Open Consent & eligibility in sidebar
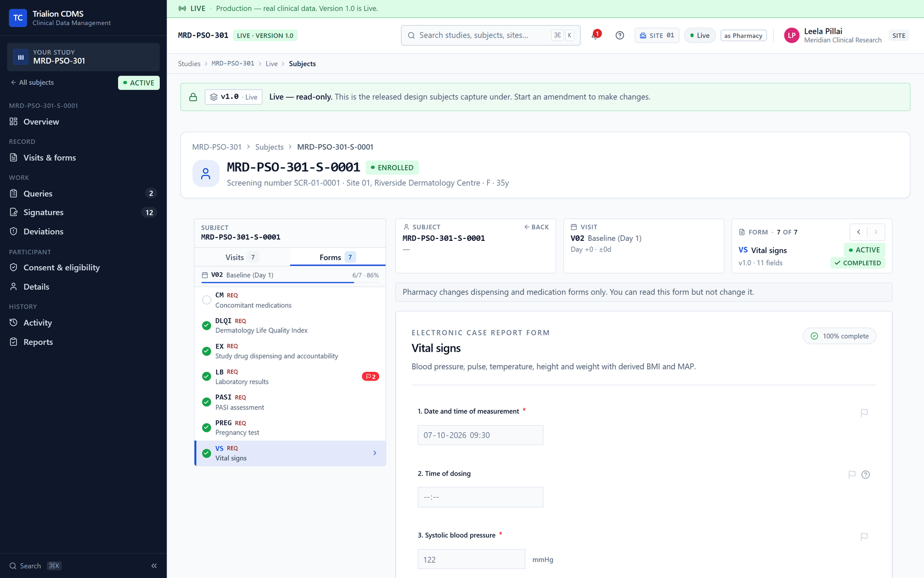Screen dimensions: 924x578 click(83, 268)
